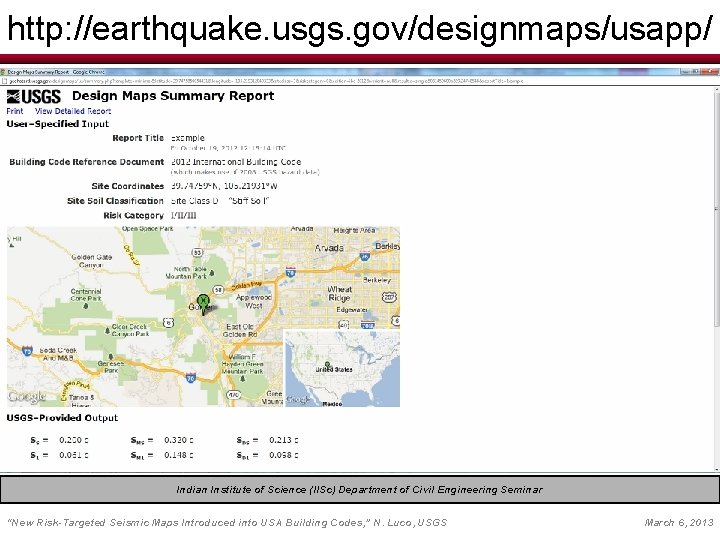Click the Route 93 shield on the map

coord(197,252)
